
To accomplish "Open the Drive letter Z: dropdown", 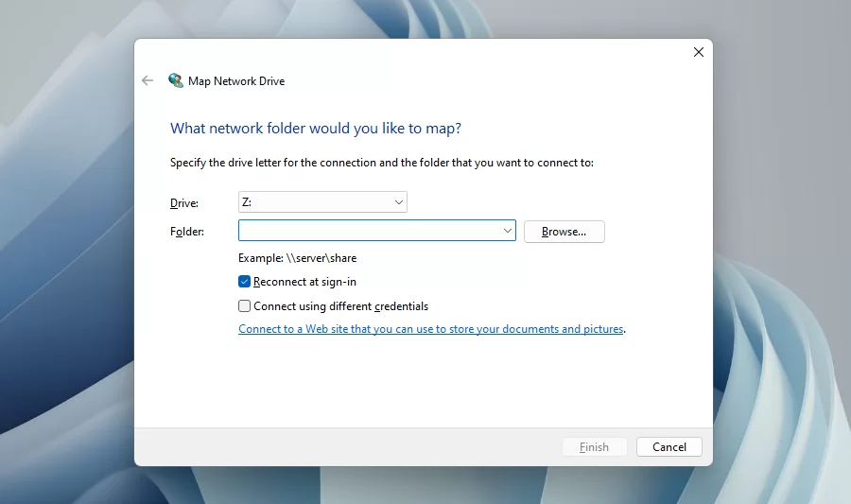I will tap(322, 201).
